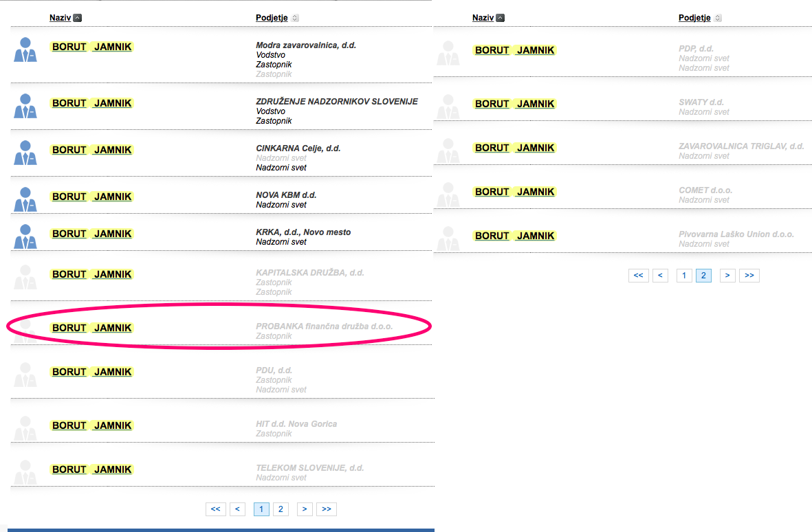Select the person icon next to CINKARNA Celje
The width and height of the screenshot is (812, 532).
point(25,153)
